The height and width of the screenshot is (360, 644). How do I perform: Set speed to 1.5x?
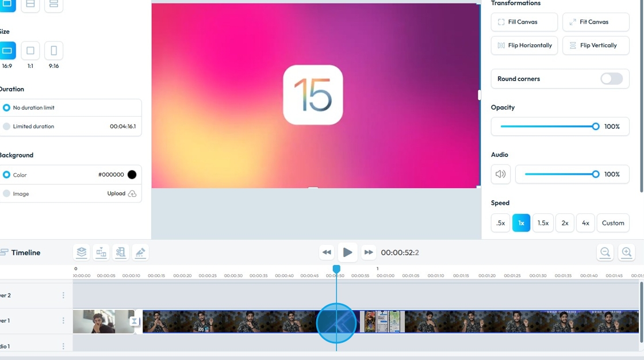(543, 223)
